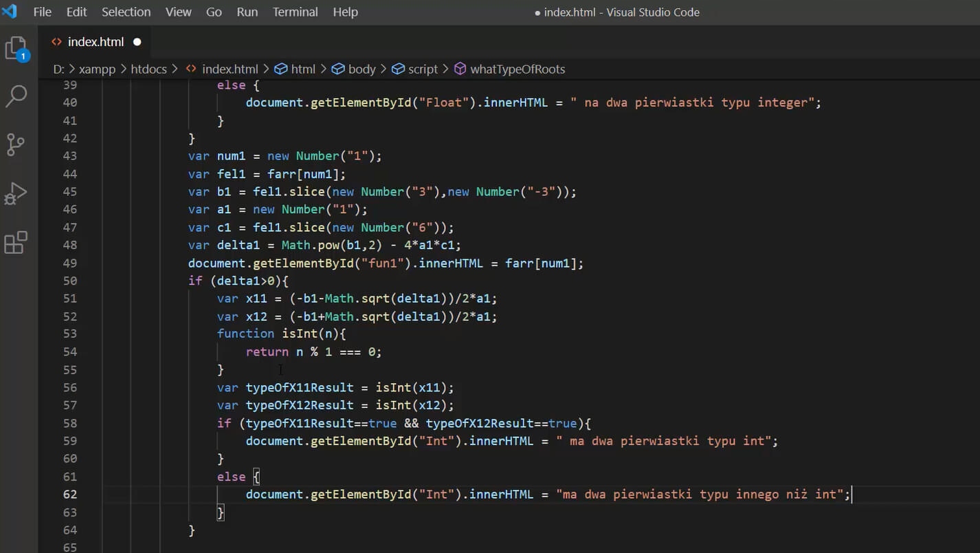The image size is (980, 553).
Task: Open the Run and Debug view
Action: [x=16, y=194]
